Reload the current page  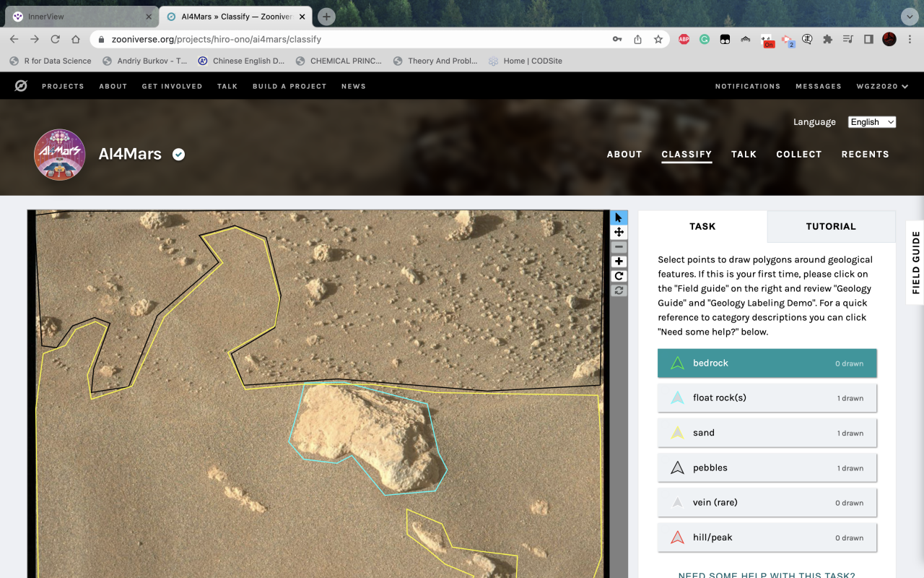tap(55, 39)
